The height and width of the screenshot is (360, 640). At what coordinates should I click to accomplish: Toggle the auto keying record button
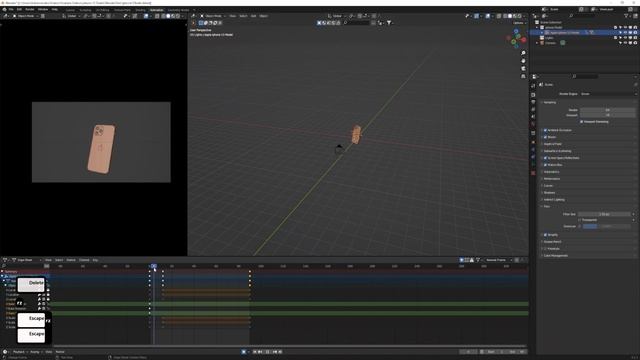click(244, 352)
